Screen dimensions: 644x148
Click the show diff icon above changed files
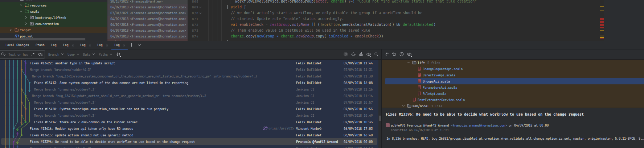click(x=386, y=54)
